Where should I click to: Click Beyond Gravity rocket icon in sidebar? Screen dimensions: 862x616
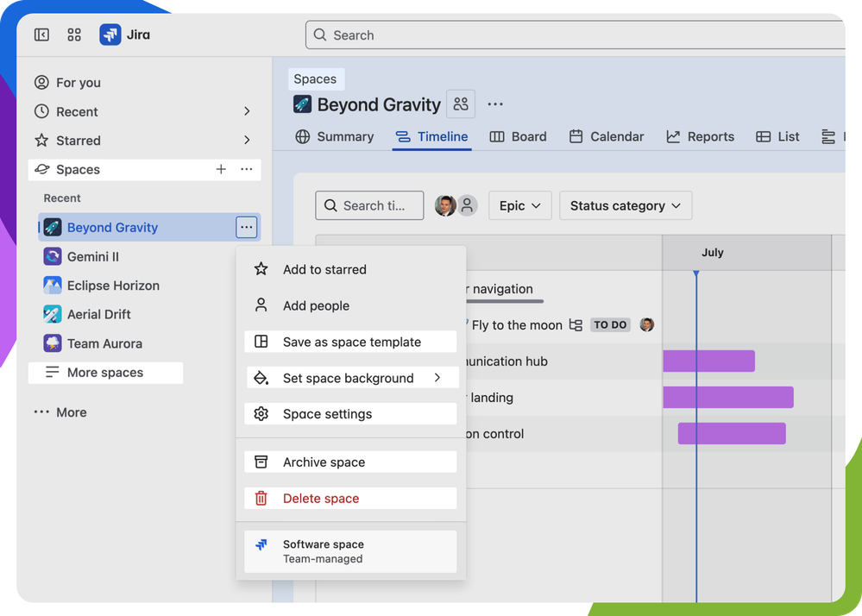pos(53,227)
